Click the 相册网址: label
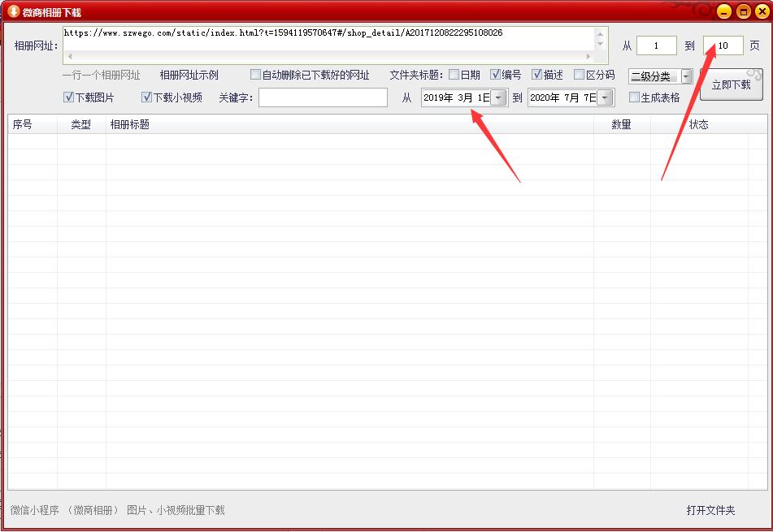Image resolution: width=773 pixels, height=532 pixels. [37, 45]
